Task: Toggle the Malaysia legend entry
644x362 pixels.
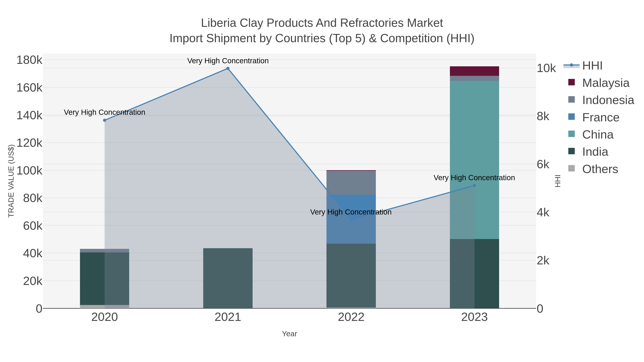Action: (x=599, y=83)
